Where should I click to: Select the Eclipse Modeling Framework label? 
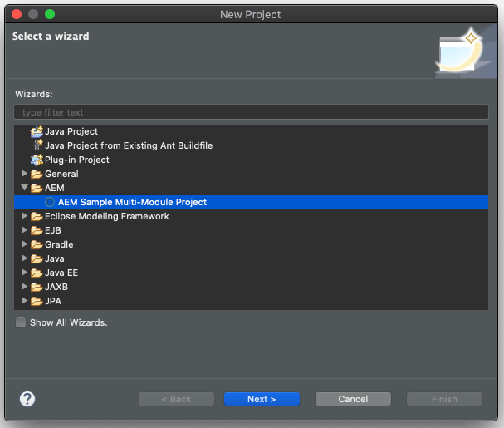(107, 216)
